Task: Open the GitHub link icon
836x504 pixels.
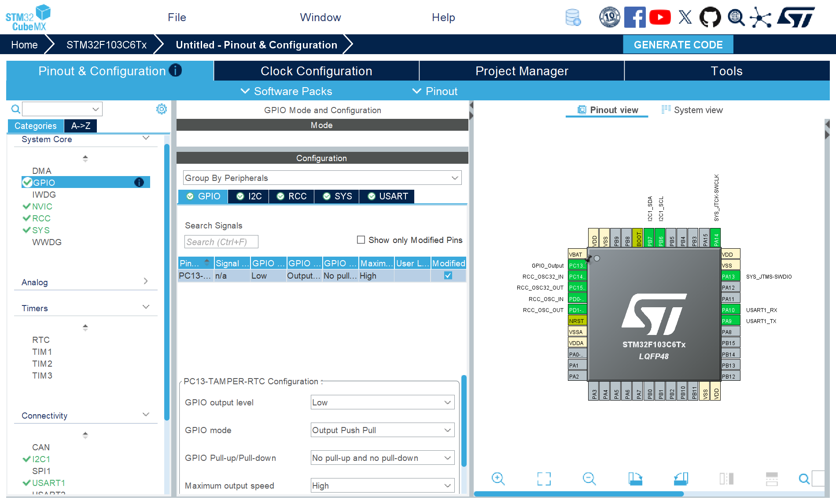Action: [710, 18]
